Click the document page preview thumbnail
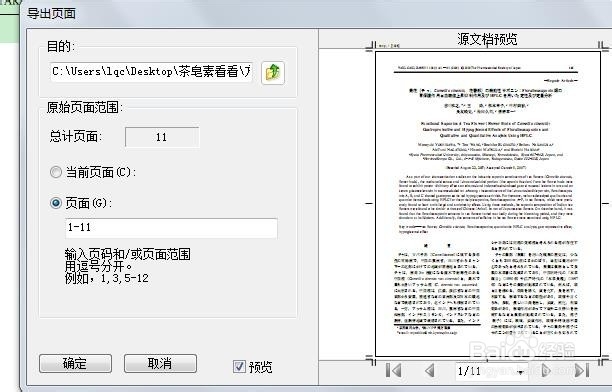This screenshot has width=612, height=392. pos(487,203)
